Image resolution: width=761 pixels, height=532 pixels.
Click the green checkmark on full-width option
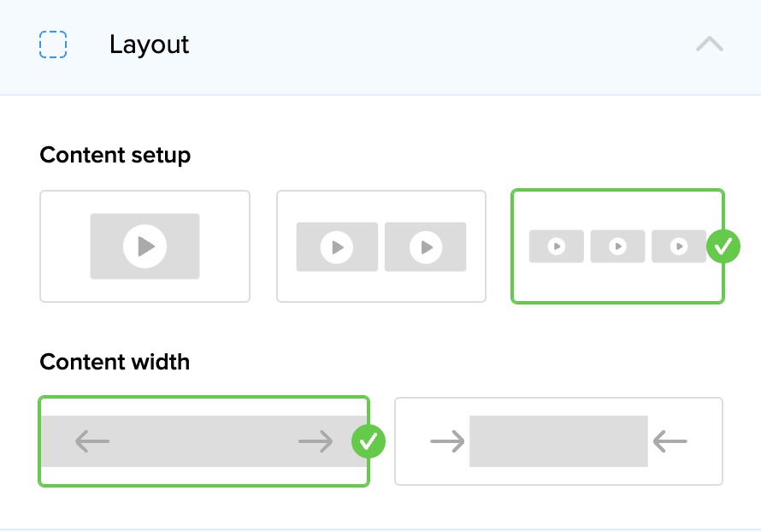(x=369, y=441)
